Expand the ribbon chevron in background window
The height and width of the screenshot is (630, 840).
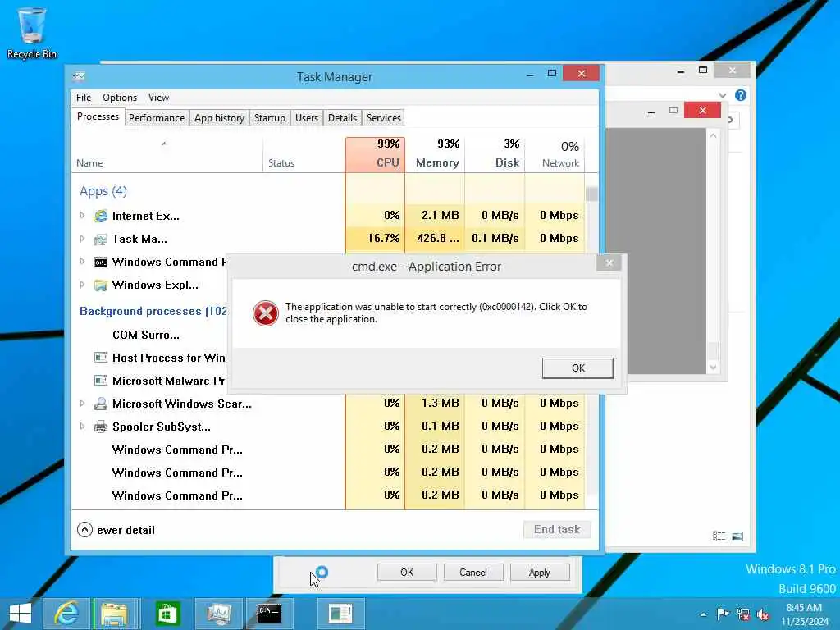tap(723, 95)
